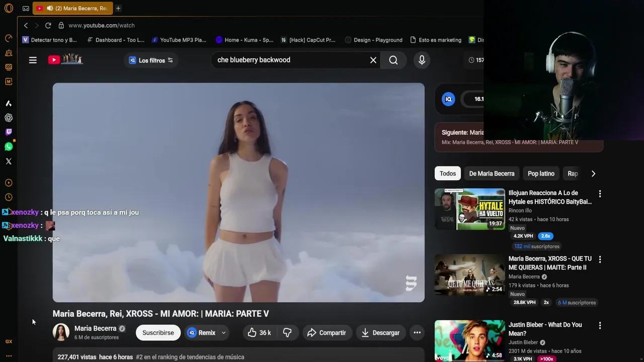Viewport: 644px width, 362px height.
Task: Mute the playing Maria Becerra tab
Action: point(49,9)
